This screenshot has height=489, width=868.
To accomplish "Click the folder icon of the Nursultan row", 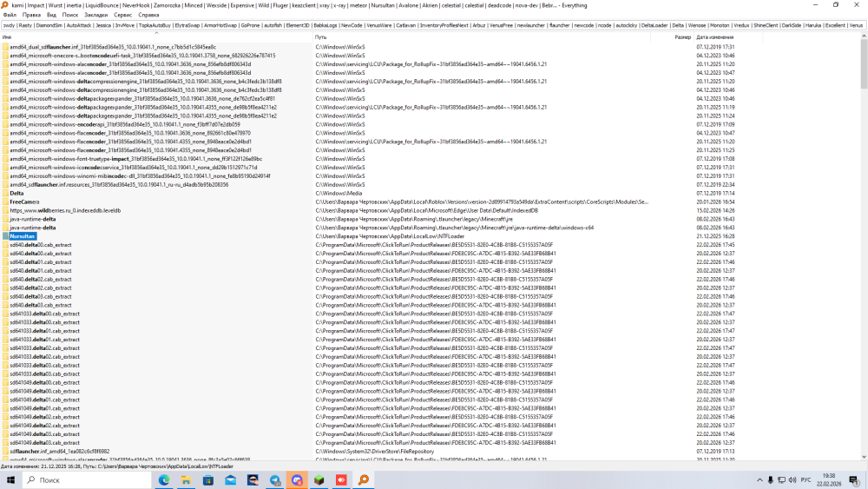I will coord(5,236).
